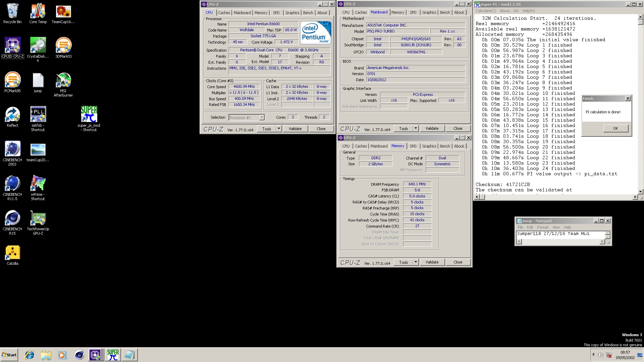The height and width of the screenshot is (362, 644).
Task: Select the jump text file icon
Action: click(38, 82)
